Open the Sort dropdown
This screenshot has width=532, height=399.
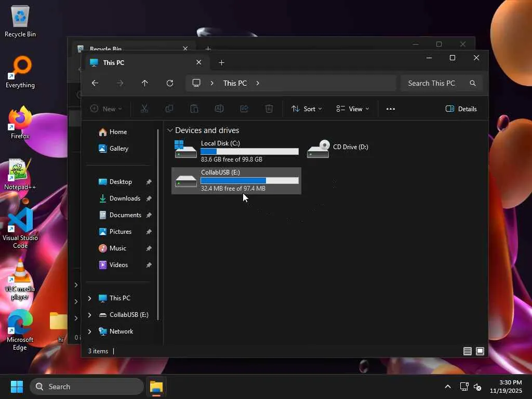307,109
